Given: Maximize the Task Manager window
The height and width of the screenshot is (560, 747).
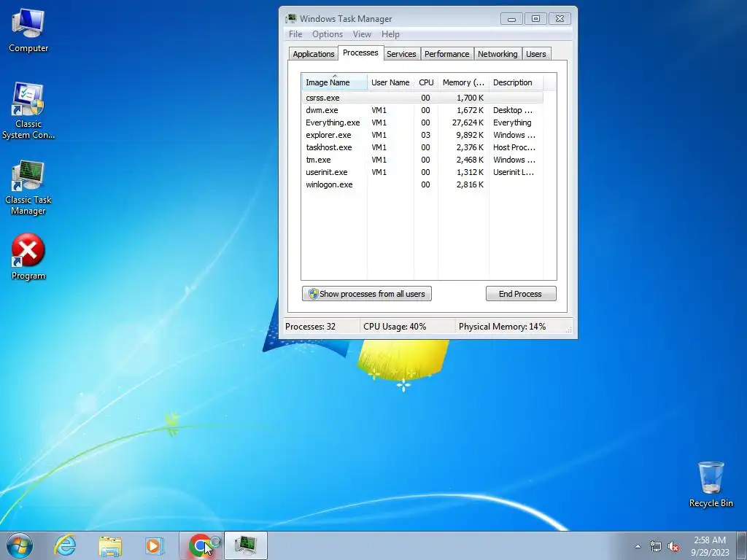Looking at the screenshot, I should tap(535, 19).
